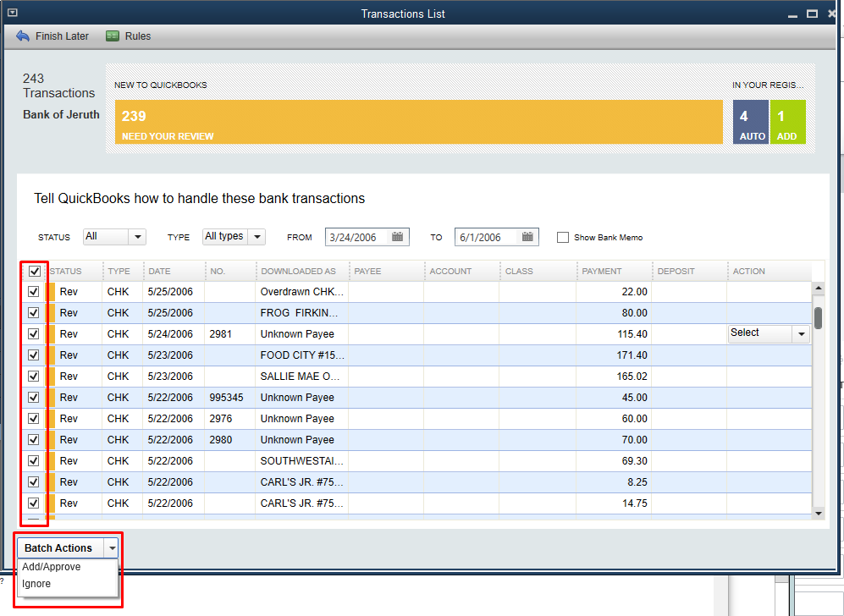Click the 14.75 payment amount

(x=635, y=503)
